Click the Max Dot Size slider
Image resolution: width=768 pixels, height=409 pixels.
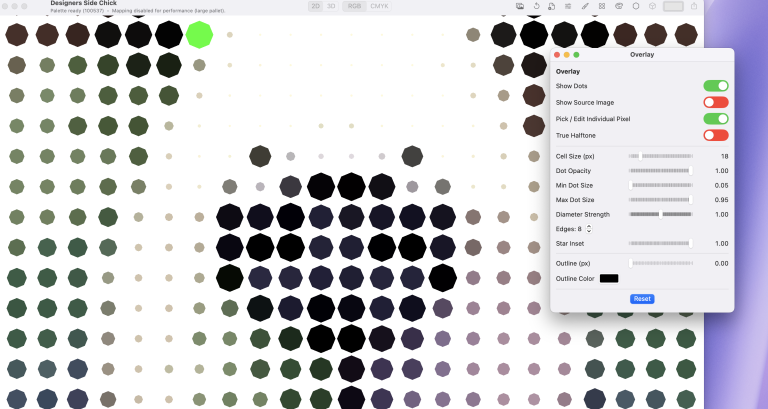click(x=661, y=200)
